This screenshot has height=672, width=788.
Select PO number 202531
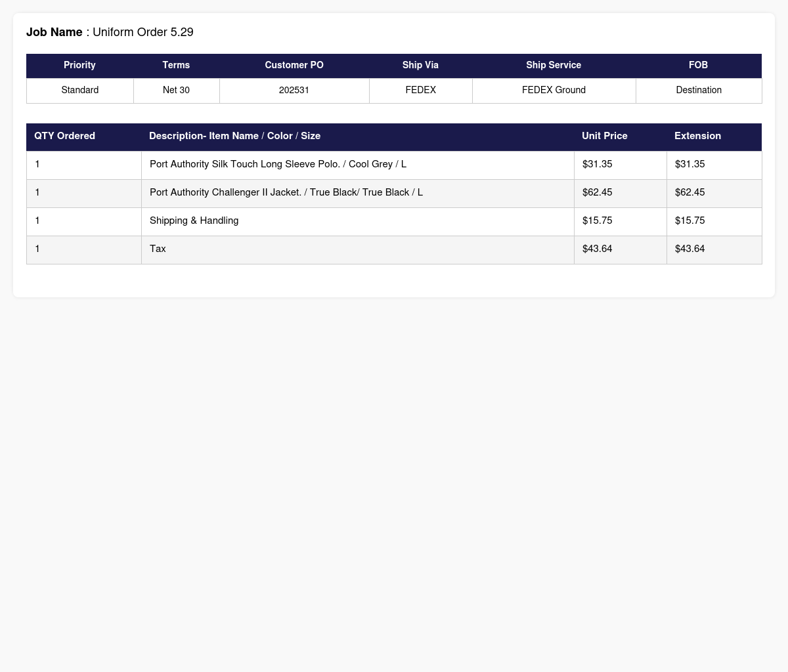(x=294, y=91)
